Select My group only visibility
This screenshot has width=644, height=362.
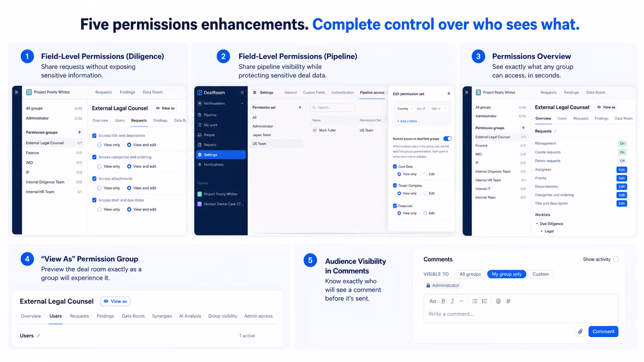point(506,274)
